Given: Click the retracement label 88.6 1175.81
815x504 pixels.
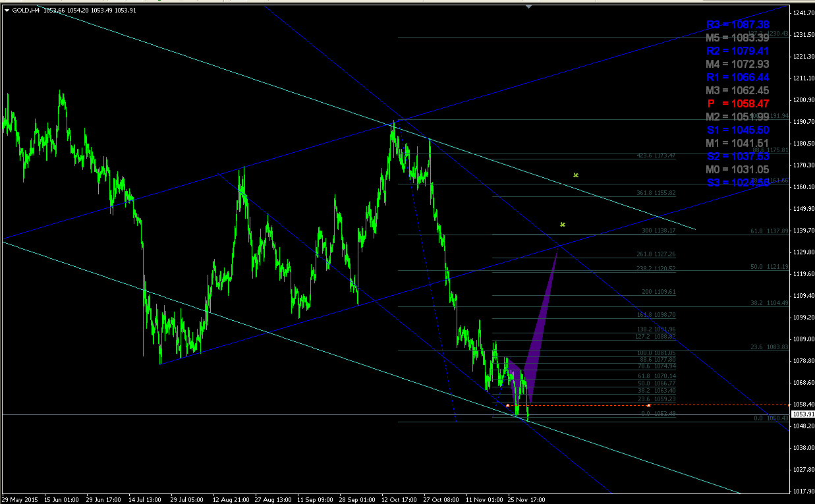Looking at the screenshot, I should [770, 150].
